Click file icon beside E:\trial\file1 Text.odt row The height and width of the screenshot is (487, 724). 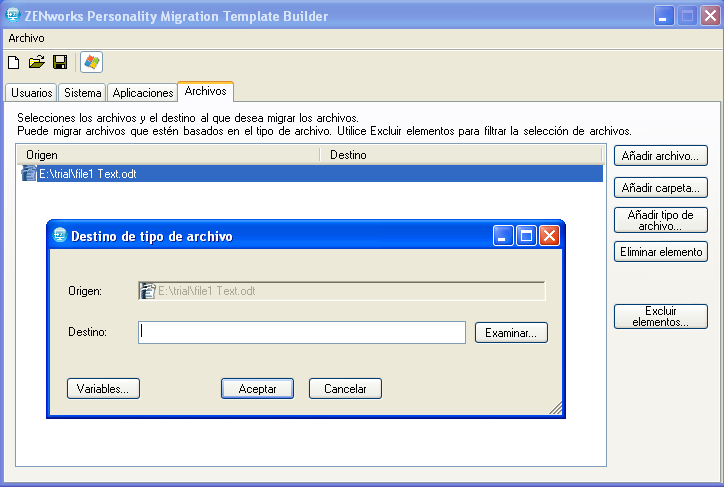pyautogui.click(x=29, y=174)
